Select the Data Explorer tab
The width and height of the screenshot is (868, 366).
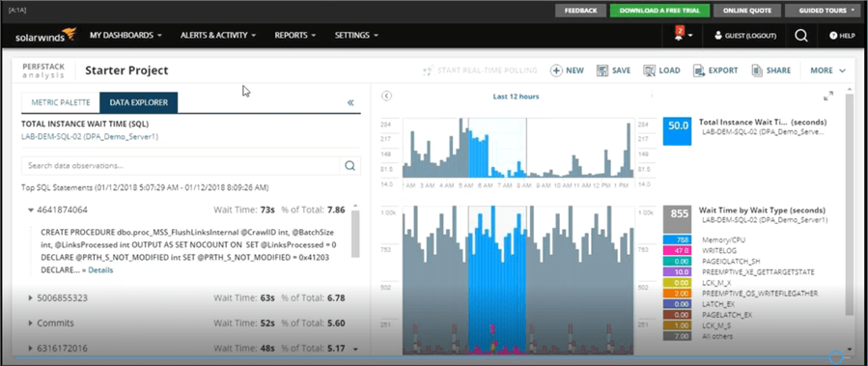coord(138,102)
